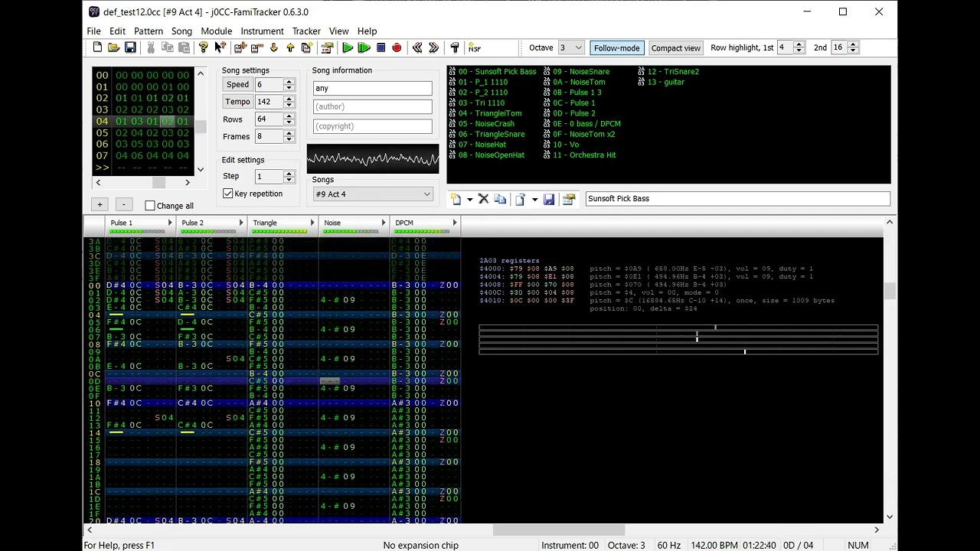
Task: Click the Create NSF icon
Action: (475, 47)
